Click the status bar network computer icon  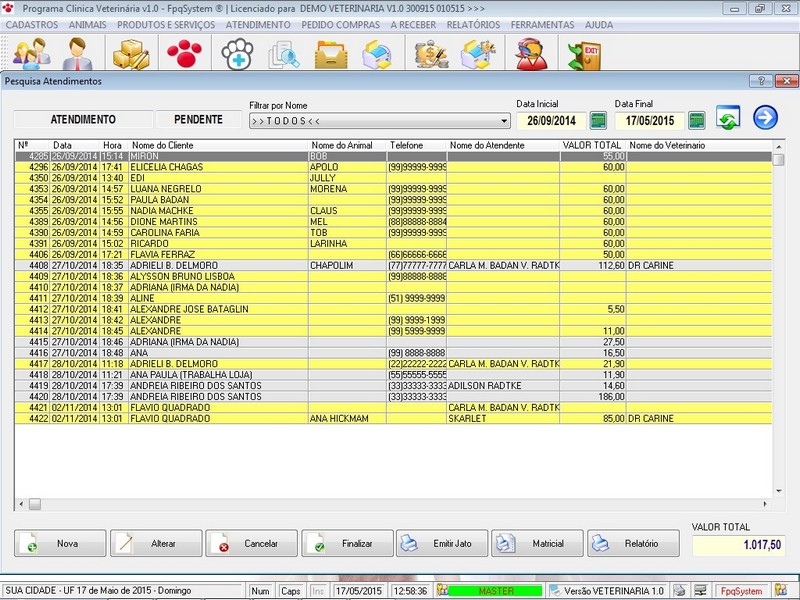(x=701, y=590)
